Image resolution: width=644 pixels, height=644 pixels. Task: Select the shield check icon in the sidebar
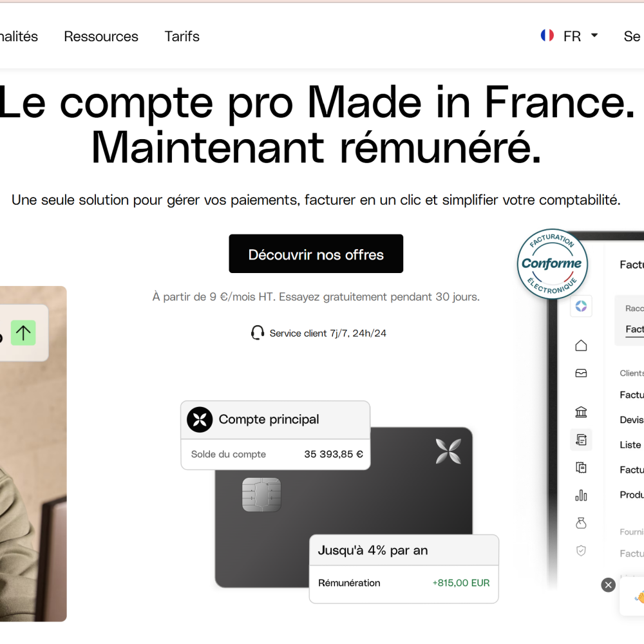point(581,551)
